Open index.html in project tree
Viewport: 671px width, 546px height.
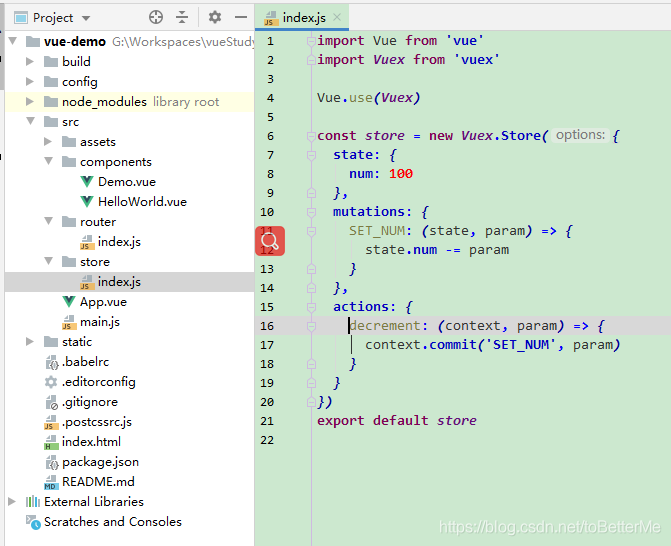click(91, 442)
